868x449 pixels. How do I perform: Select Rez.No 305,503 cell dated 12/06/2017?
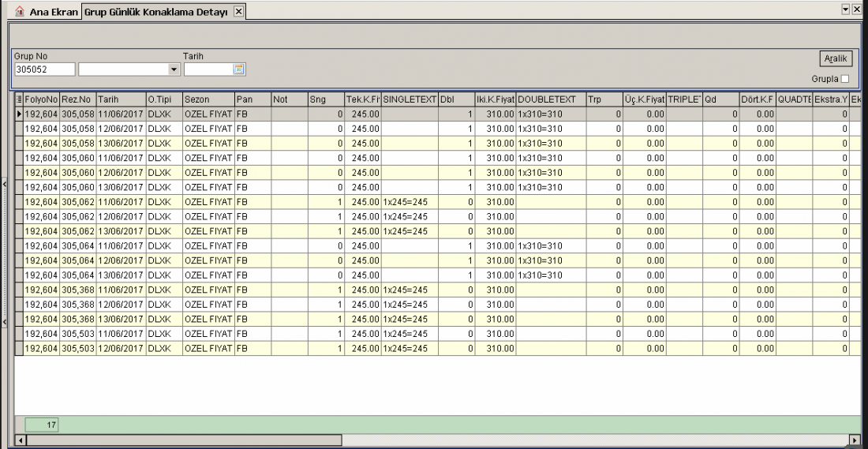[78, 348]
